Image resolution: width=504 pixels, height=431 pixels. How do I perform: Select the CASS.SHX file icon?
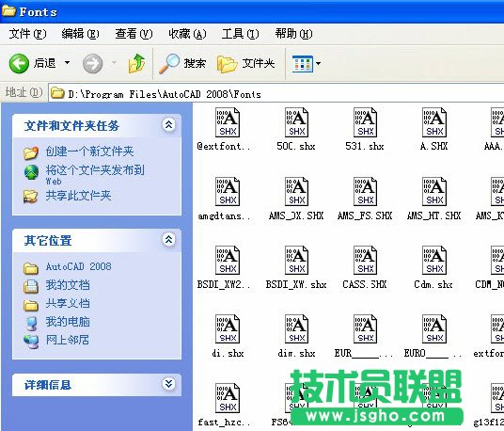(x=365, y=261)
